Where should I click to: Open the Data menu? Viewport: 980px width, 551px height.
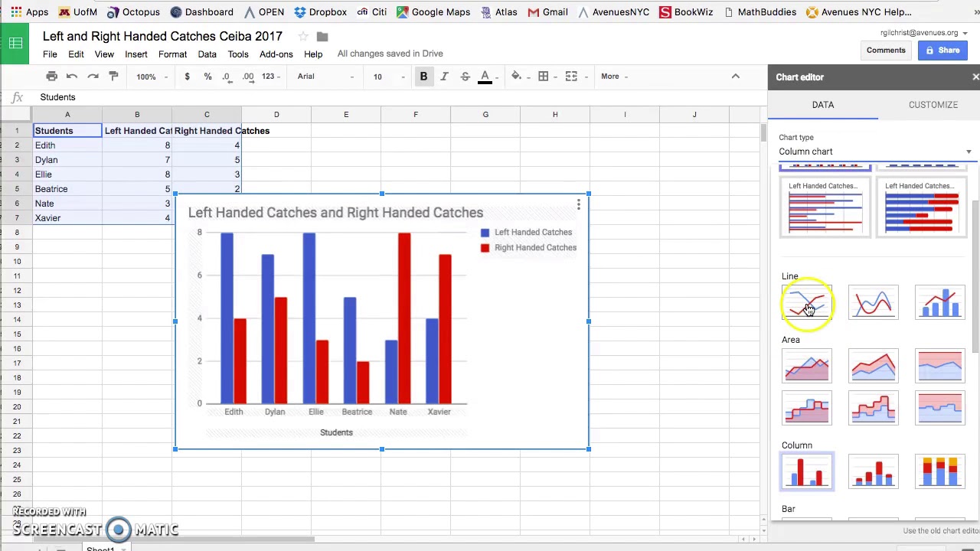(x=207, y=54)
